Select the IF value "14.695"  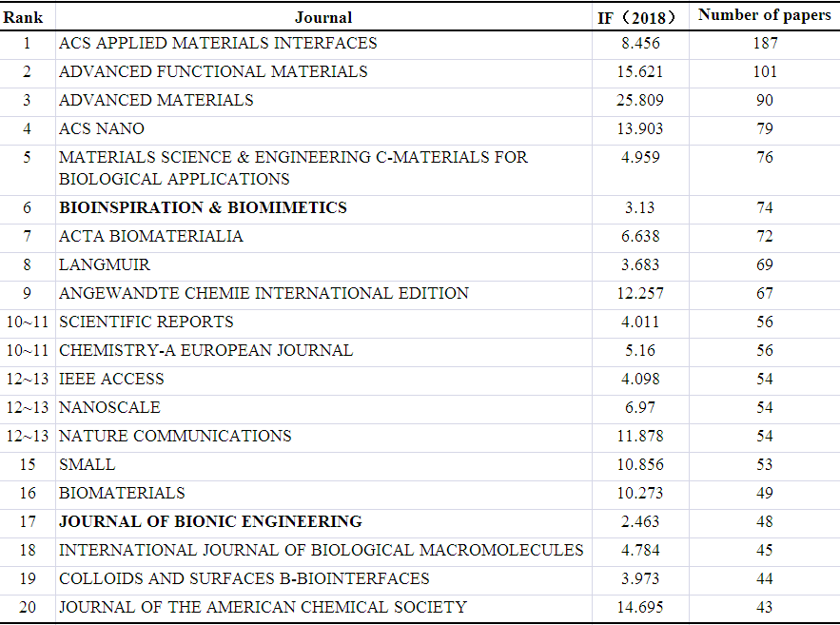640,607
